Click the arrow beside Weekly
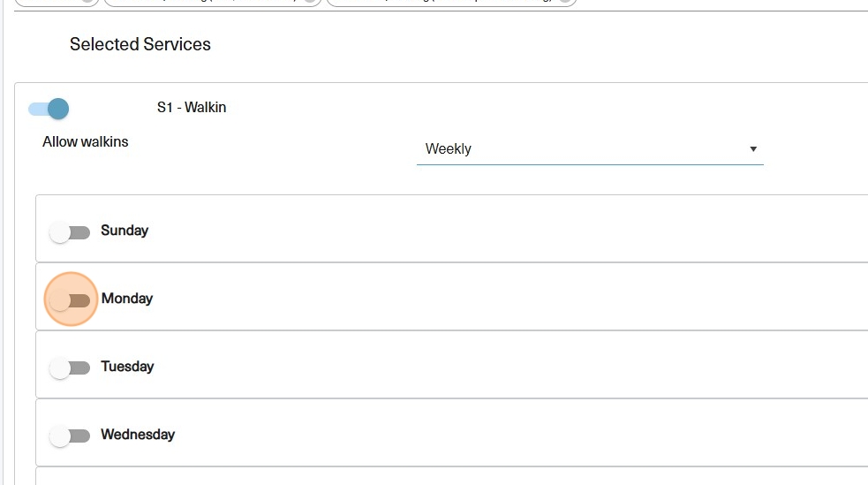The image size is (868, 485). tap(753, 149)
